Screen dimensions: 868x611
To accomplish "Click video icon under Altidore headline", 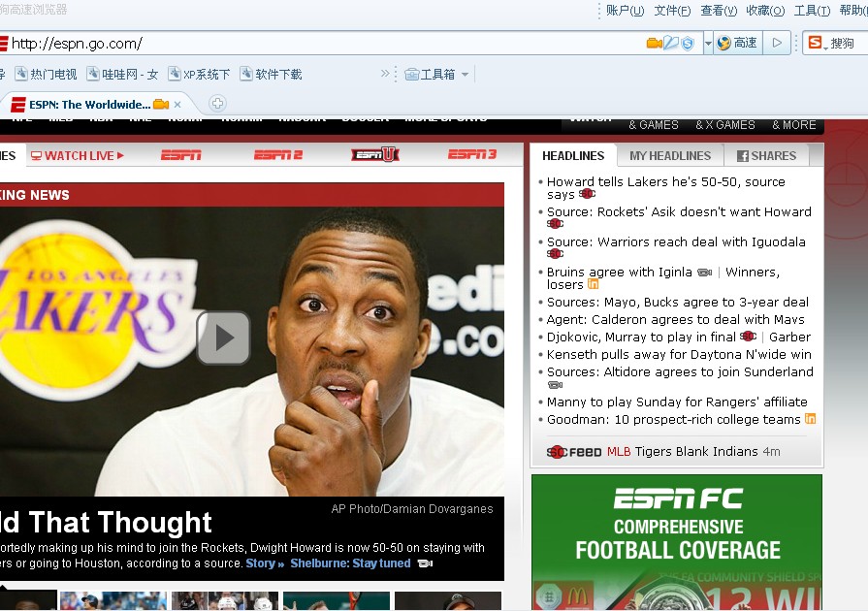I will coord(556,385).
